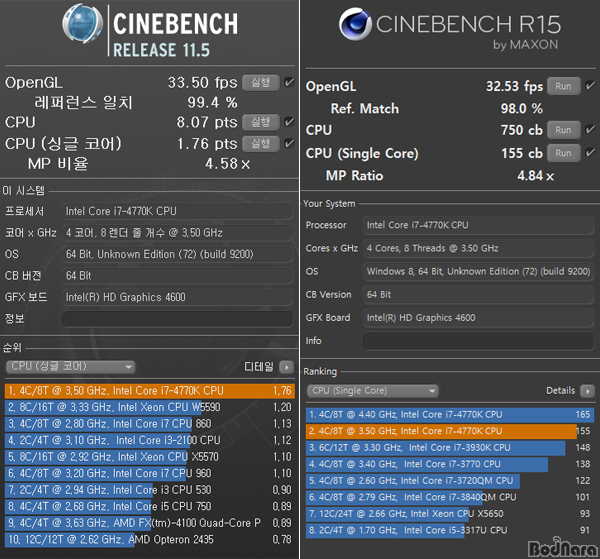Select ranking row Intel Core i7-3930K CPU
Screen dimensions: 600x559
(x=450, y=448)
